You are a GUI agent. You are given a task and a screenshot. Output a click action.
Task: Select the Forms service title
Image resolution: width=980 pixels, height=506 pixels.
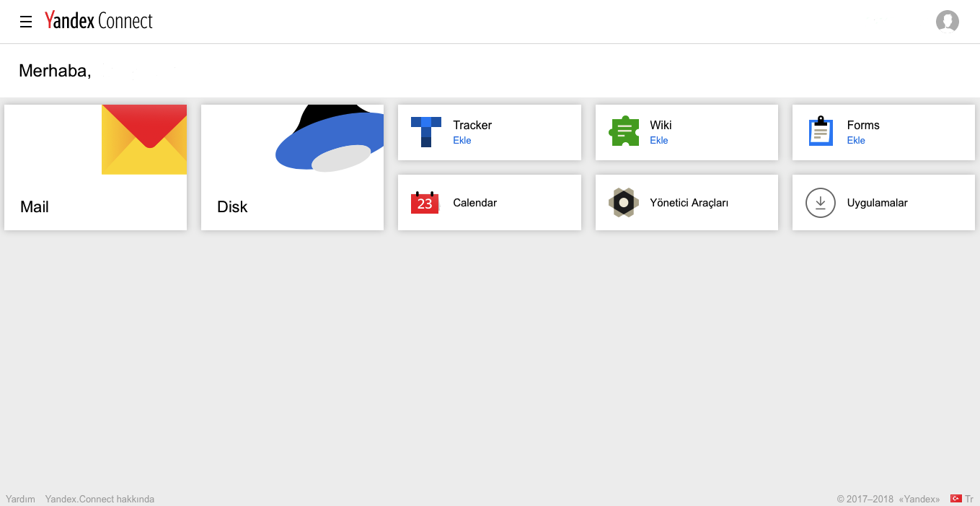point(863,125)
